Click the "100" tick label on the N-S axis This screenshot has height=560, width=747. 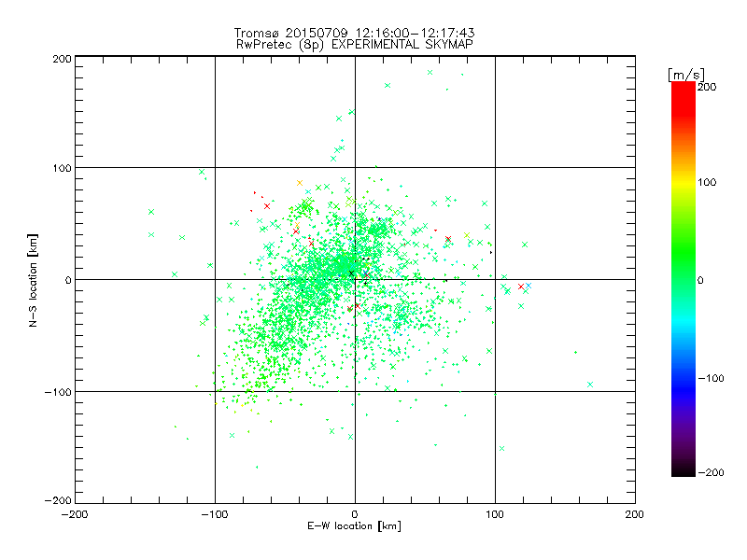(x=62, y=168)
